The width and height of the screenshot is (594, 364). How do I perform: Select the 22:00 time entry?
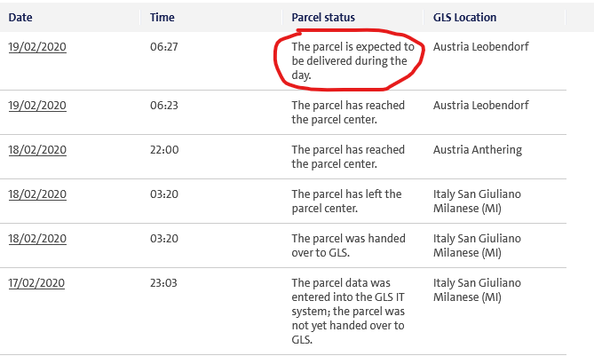click(164, 149)
